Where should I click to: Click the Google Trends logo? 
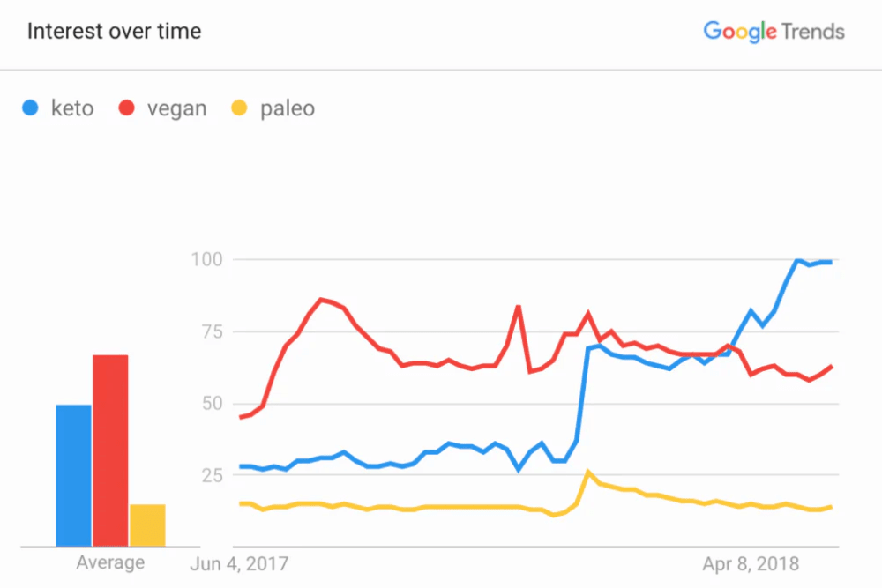pos(774,32)
